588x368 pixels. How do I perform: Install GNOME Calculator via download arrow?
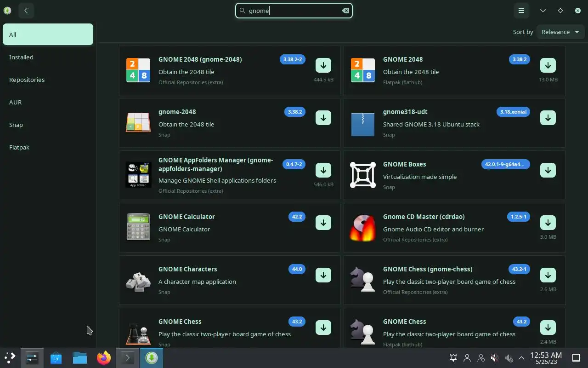coord(323,223)
